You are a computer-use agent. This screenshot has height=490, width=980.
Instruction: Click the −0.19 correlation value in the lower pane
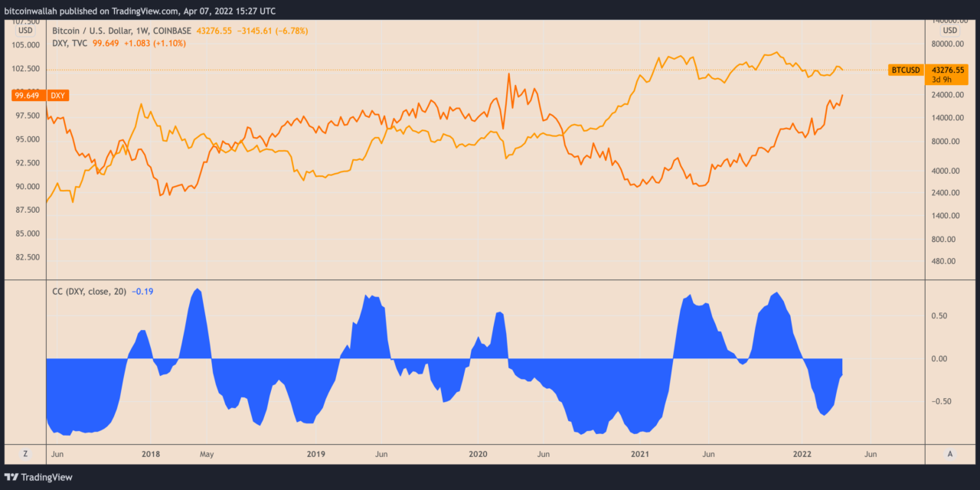click(142, 291)
